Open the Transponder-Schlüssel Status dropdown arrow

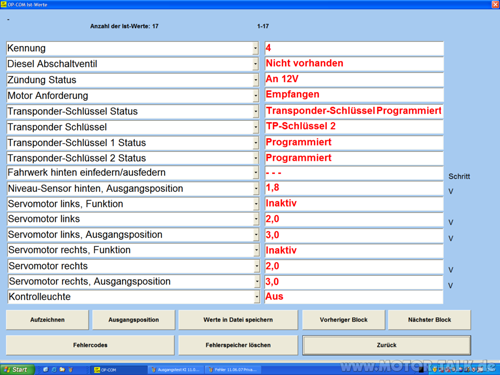tap(256, 111)
